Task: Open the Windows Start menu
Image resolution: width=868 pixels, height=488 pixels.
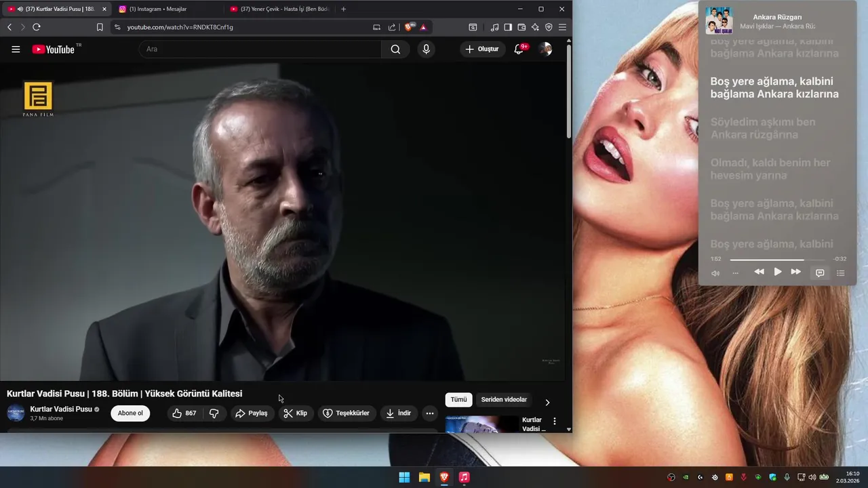Action: pos(404,477)
